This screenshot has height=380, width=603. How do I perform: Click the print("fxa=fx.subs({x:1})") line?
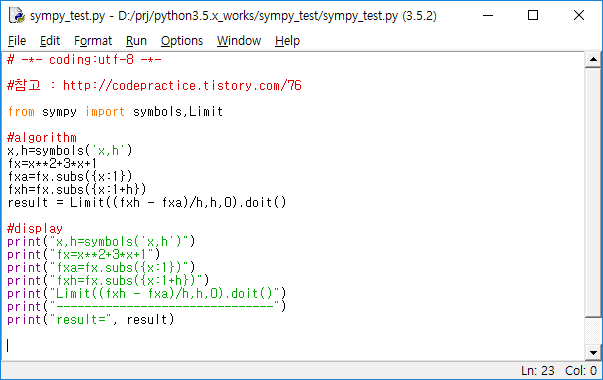pyautogui.click(x=101, y=268)
